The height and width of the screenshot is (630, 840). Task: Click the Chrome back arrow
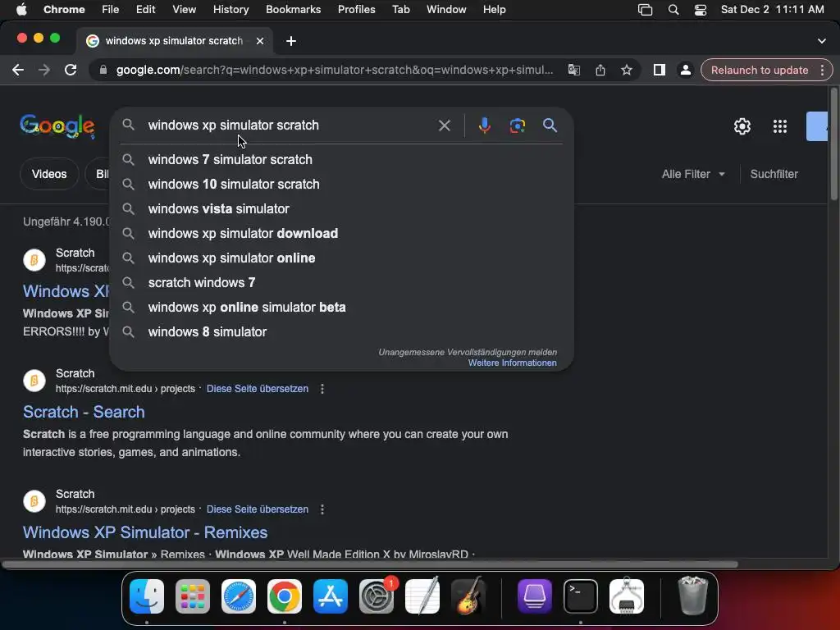tap(18, 71)
